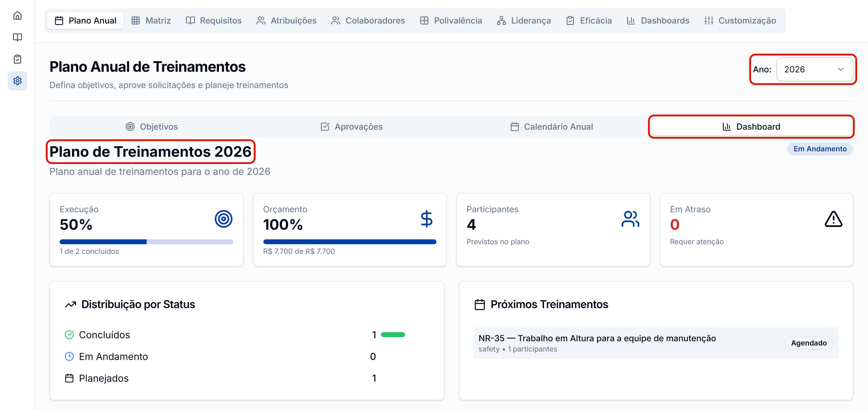Image resolution: width=868 pixels, height=410 pixels.
Task: Switch to the Polivalência tab
Action: (451, 20)
